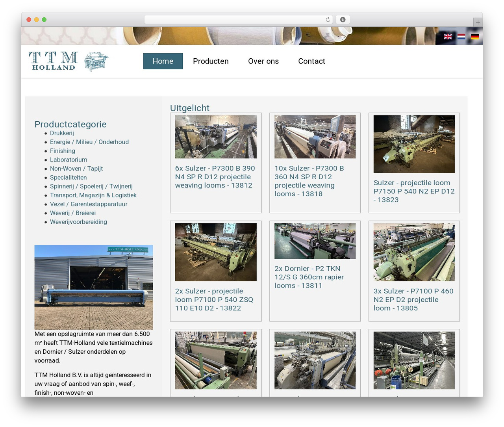Click thumbnail photo of Dornier listing 13811
The width and height of the screenshot is (504, 427).
click(315, 241)
